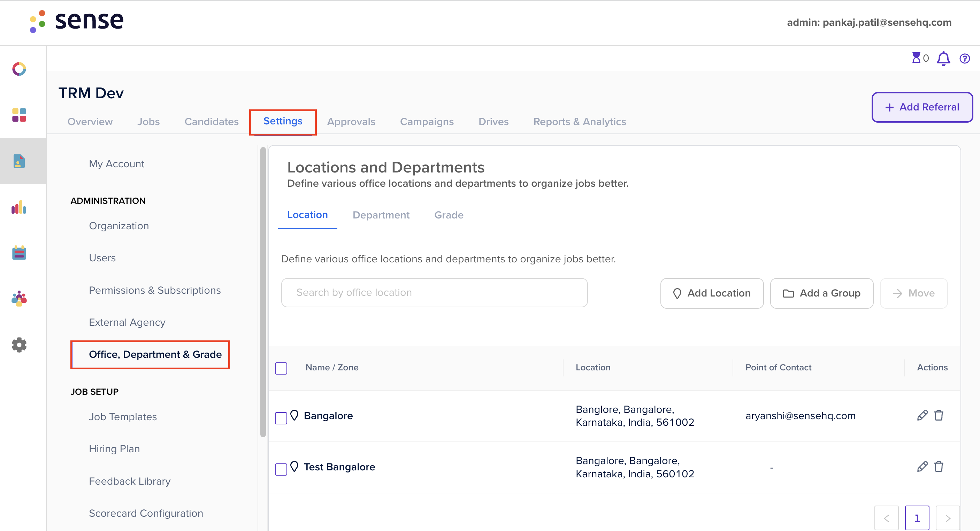Switch to the Overview tab
The image size is (980, 531).
click(x=90, y=122)
